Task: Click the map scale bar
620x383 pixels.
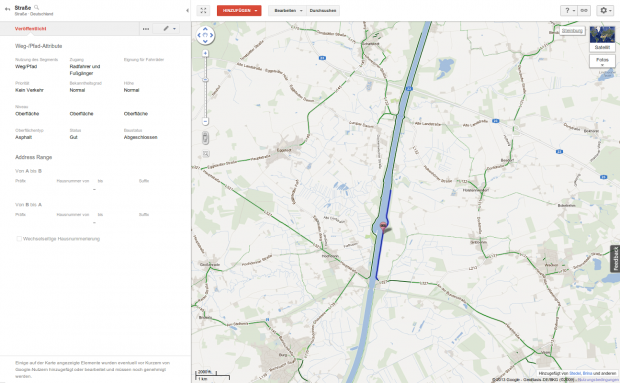Action: point(213,375)
